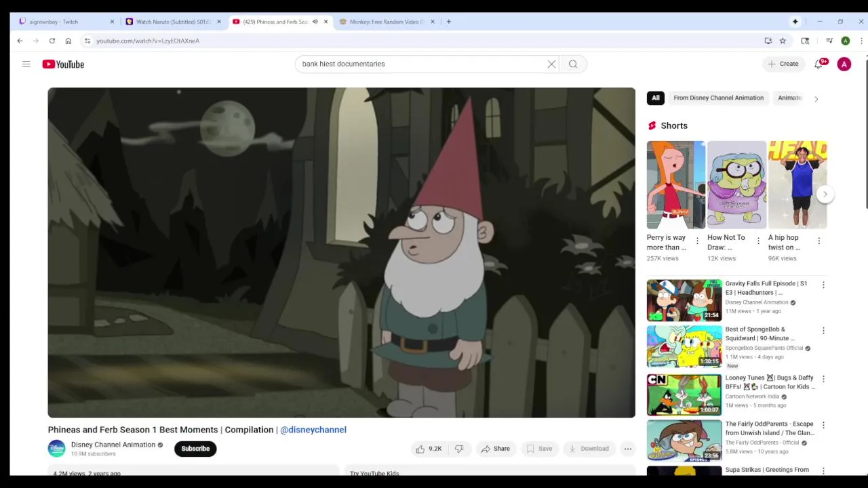Like the video with thumbs up
The image size is (868, 488).
429,449
